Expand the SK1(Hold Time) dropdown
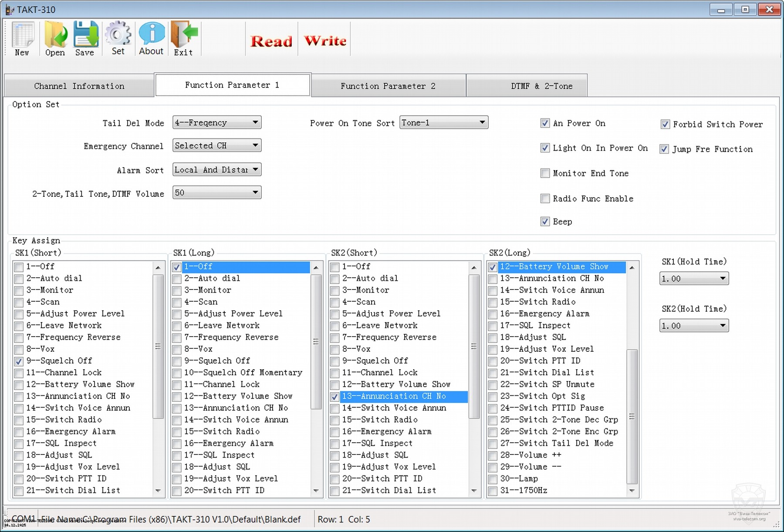 722,279
